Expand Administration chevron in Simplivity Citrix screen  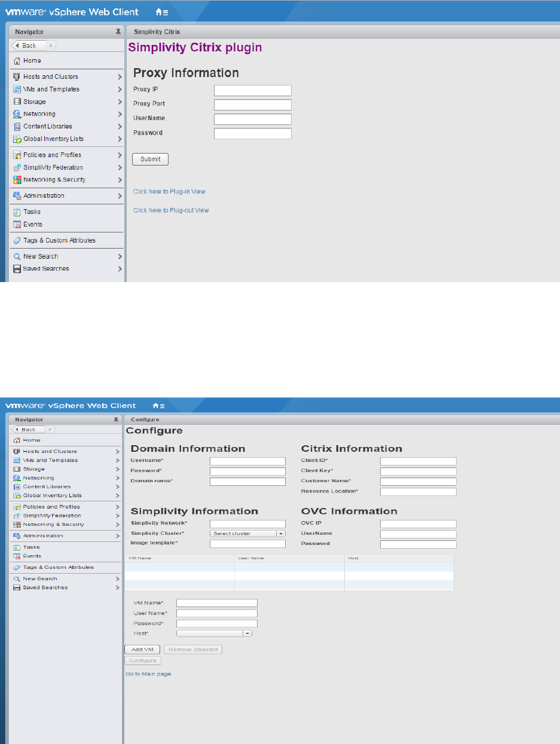point(120,195)
